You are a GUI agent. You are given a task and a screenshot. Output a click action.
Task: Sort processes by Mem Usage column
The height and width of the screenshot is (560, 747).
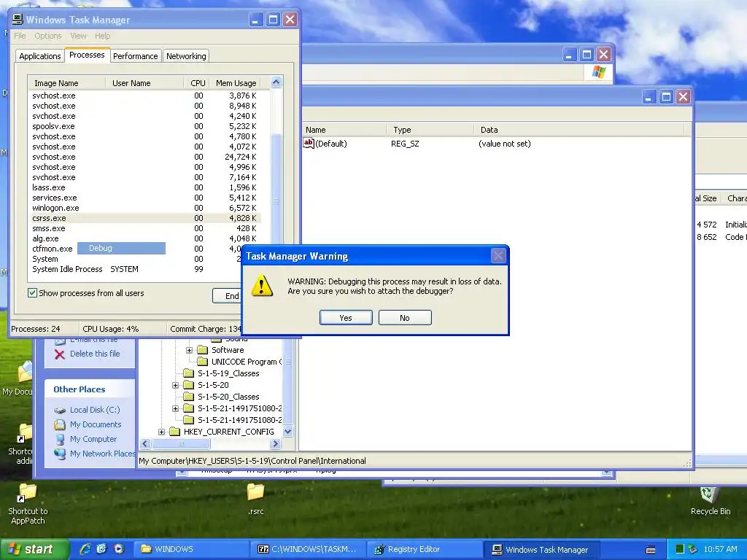236,83
